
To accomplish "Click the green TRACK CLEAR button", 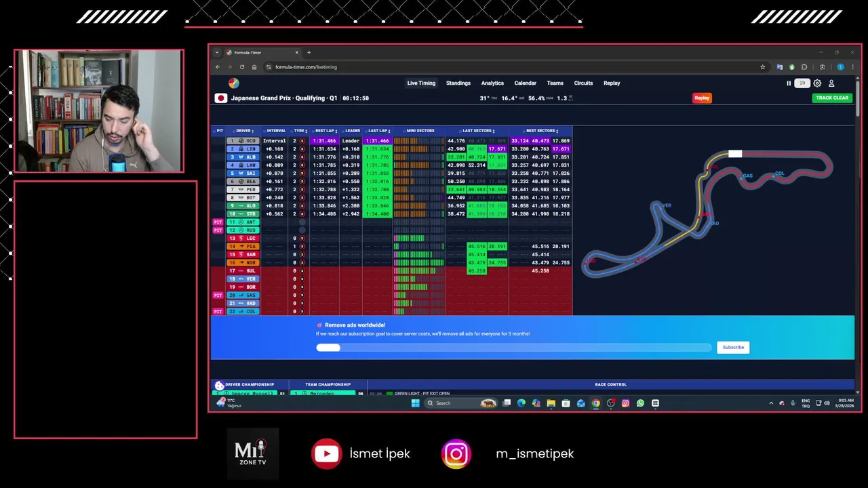I will coord(832,98).
